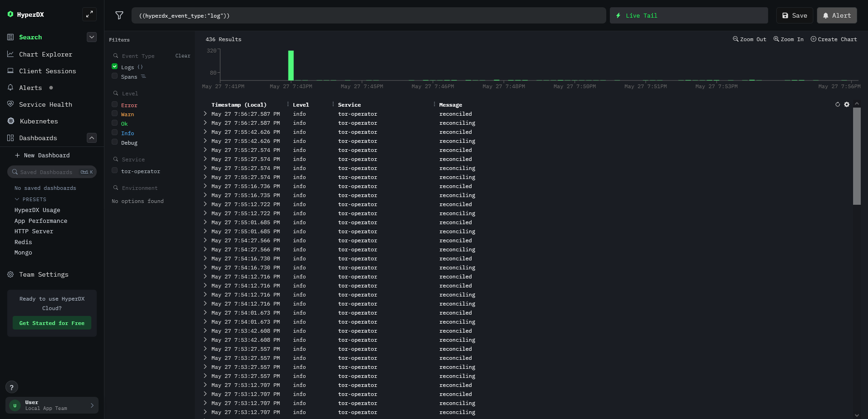Enable the Info level checkbox

[115, 132]
